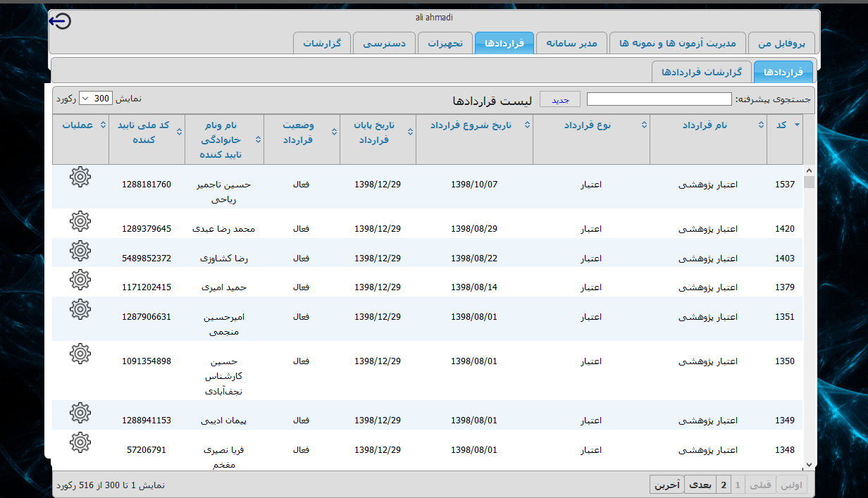Go to next page with بعدی button
Screen dimensions: 868x498
[700, 485]
